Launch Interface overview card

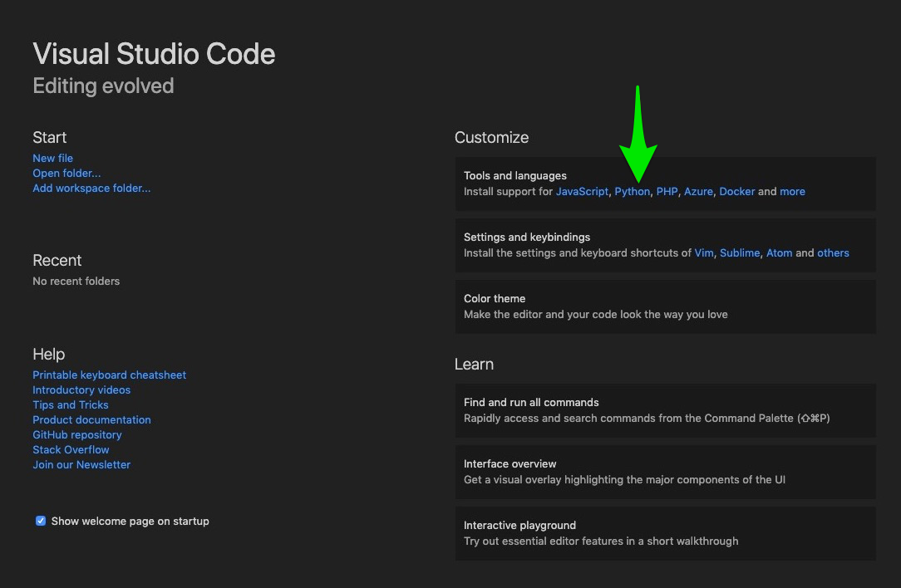666,472
